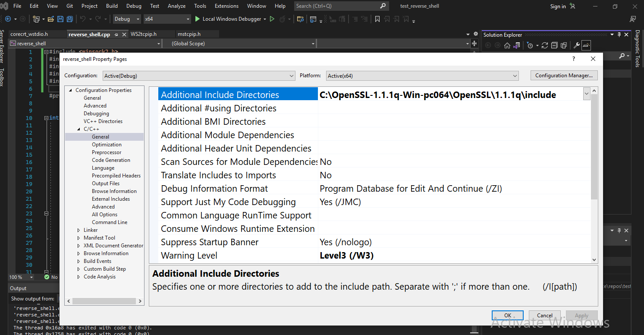Expand the Linker tree node
The height and width of the screenshot is (335, 644).
pos(79,230)
